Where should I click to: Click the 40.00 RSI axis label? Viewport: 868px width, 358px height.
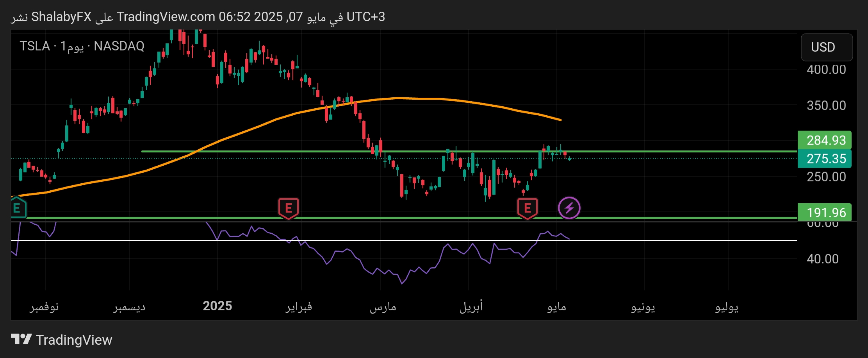[x=823, y=259]
